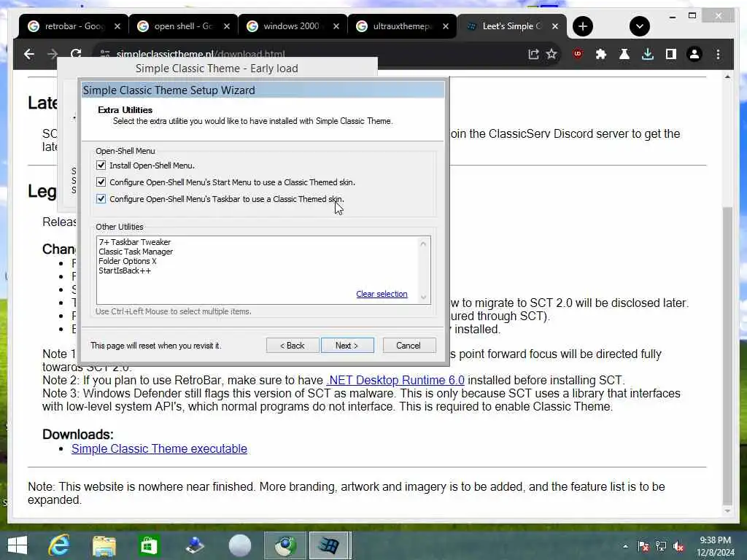
Task: Select Folder Options X in utilities list
Action: point(127,261)
